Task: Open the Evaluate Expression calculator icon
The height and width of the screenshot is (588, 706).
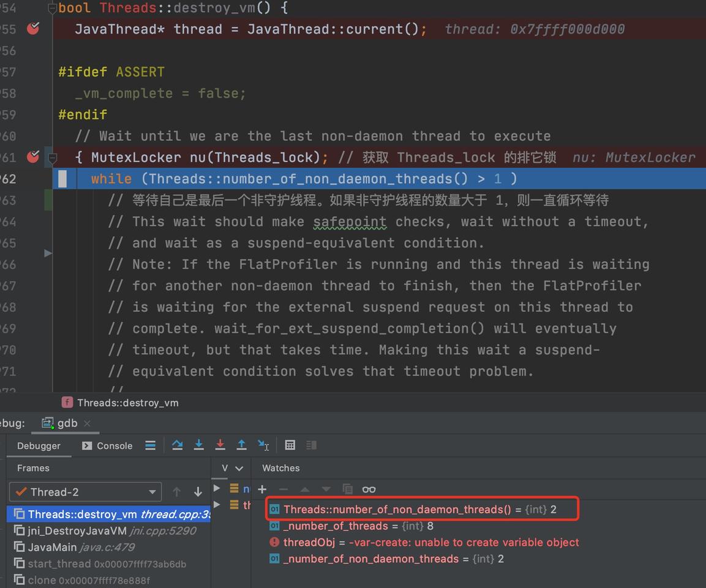Action: (x=290, y=445)
